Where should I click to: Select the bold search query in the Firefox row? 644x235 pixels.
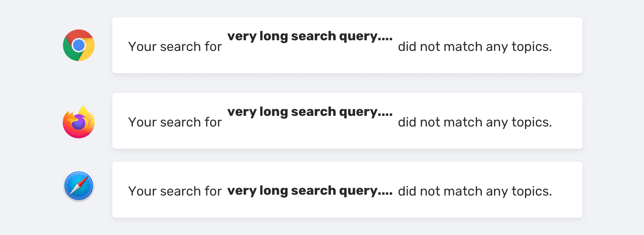(310, 112)
